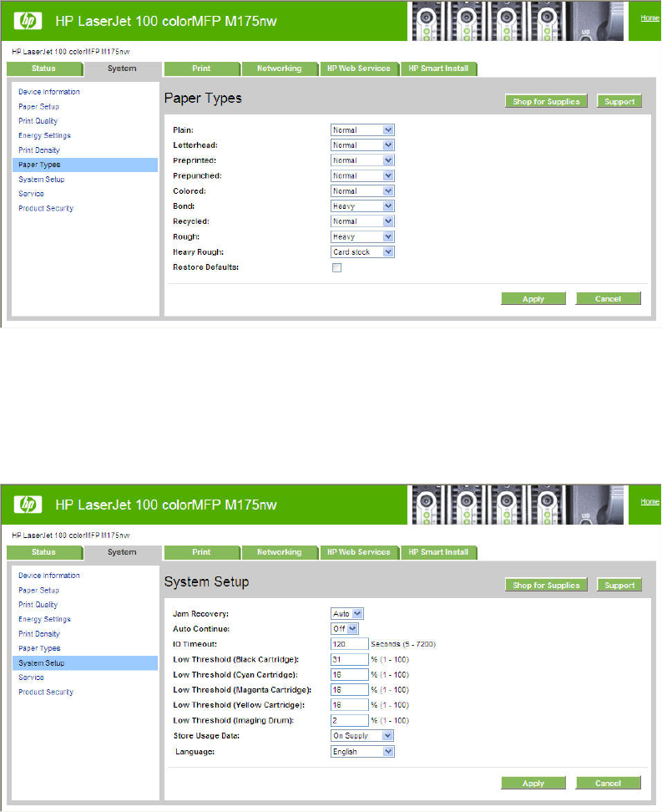Open Energy Settings in Paper Types page sidebar

click(44, 135)
